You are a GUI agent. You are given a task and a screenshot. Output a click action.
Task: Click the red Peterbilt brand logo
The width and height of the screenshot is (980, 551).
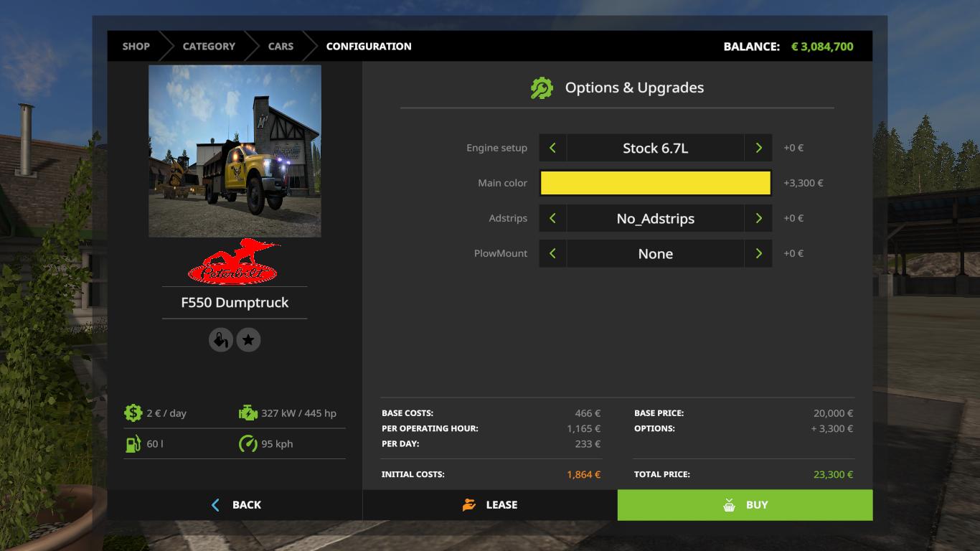click(235, 263)
